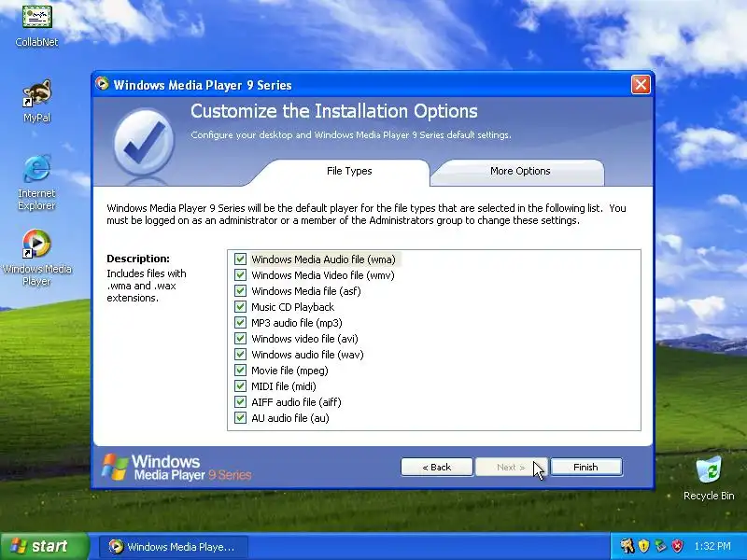Screen dimensions: 747x560
Task: Click the green network tray icon
Action: 660,546
